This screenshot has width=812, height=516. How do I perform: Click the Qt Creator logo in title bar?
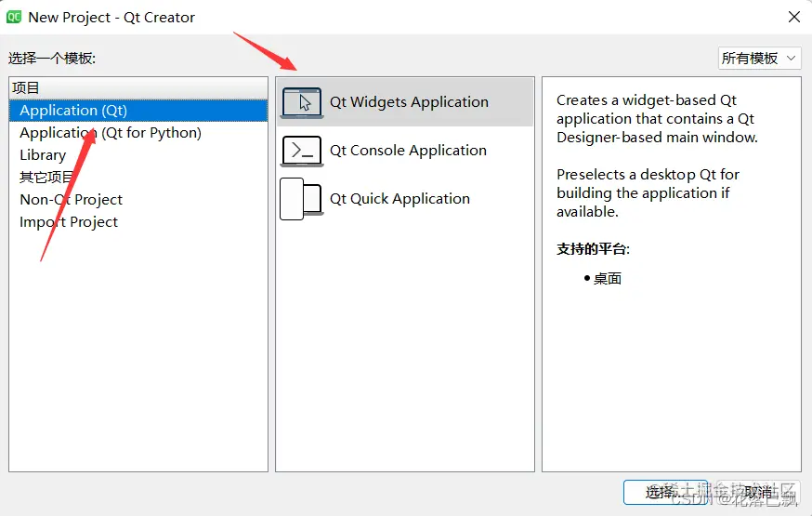click(14, 17)
